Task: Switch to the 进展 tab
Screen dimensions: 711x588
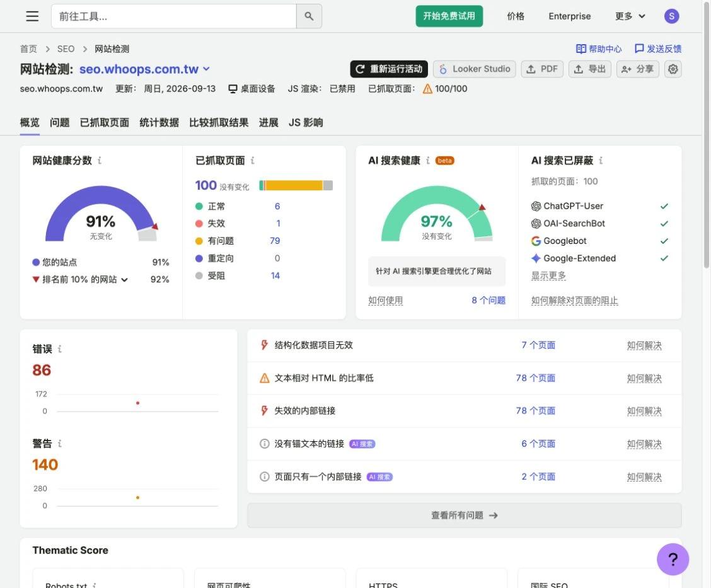Action: click(269, 122)
